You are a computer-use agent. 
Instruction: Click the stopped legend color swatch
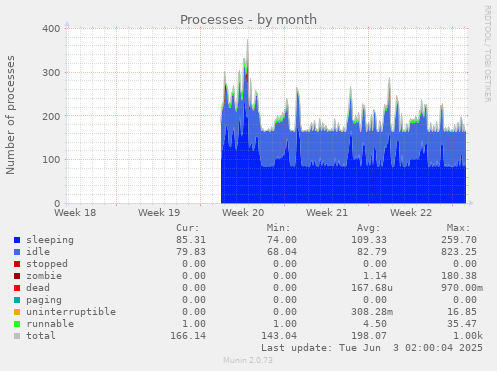(17, 264)
